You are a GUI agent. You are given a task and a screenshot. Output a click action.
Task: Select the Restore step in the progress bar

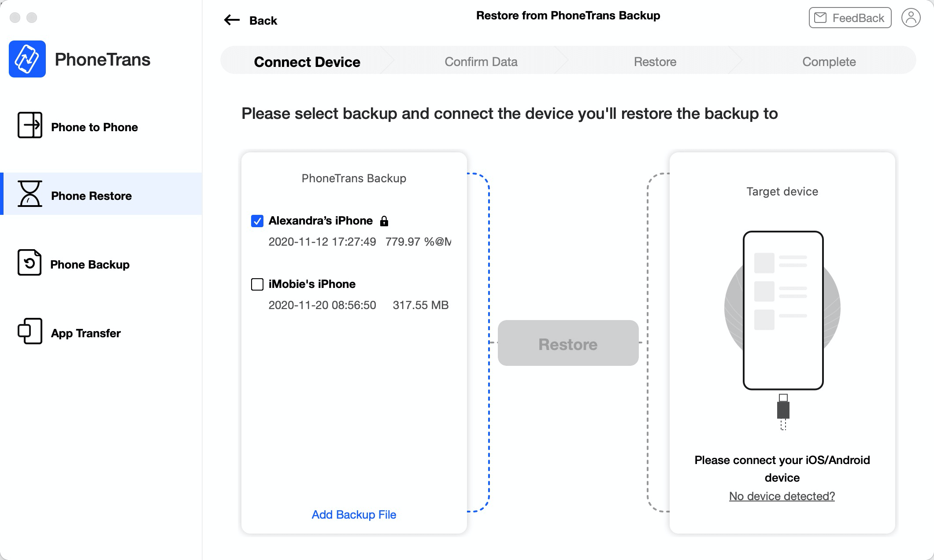coord(655,62)
